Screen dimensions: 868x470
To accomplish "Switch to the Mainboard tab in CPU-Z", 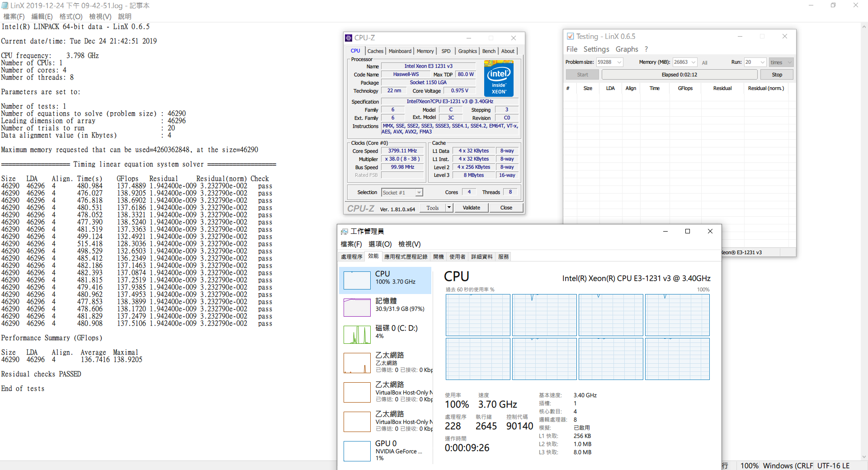I will 400,51.
